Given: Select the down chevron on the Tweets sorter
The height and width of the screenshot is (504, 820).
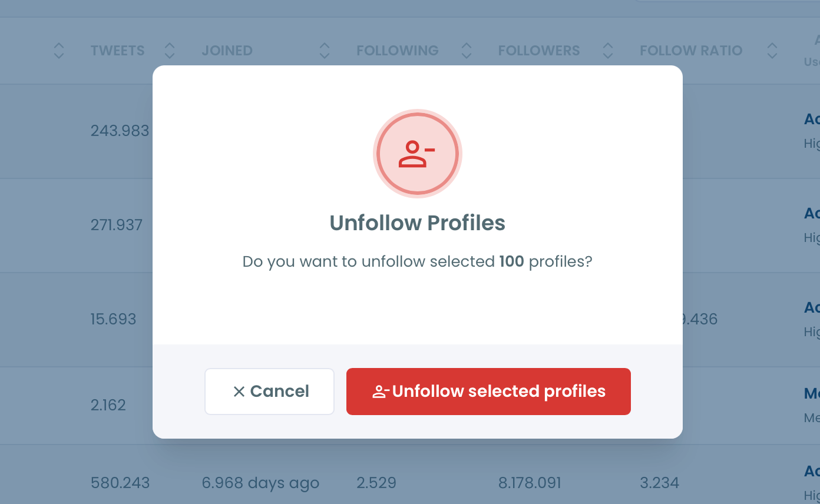Looking at the screenshot, I should 169,55.
